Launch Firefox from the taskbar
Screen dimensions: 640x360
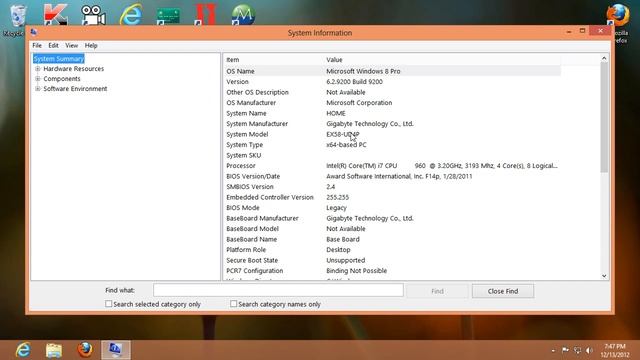coord(85,350)
